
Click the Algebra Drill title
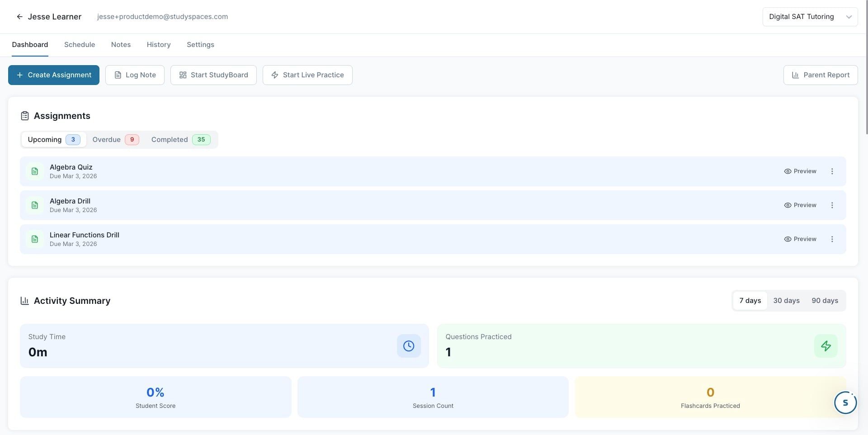[70, 201]
